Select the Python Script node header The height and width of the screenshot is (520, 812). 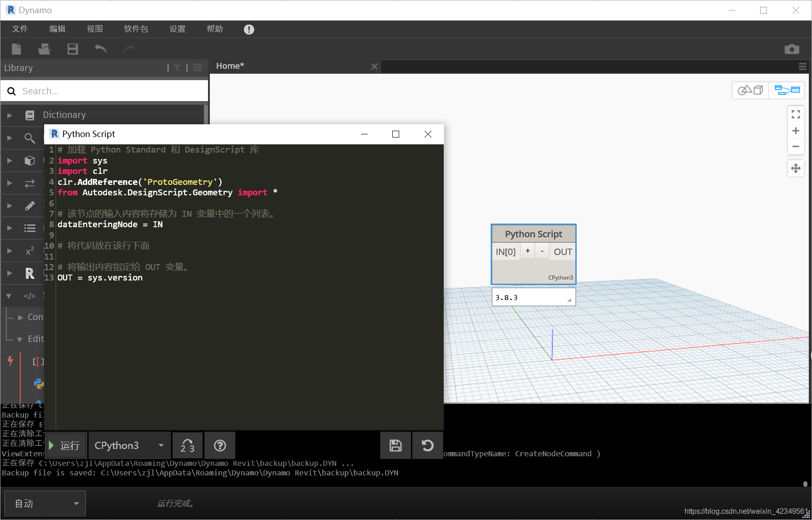tap(533, 234)
